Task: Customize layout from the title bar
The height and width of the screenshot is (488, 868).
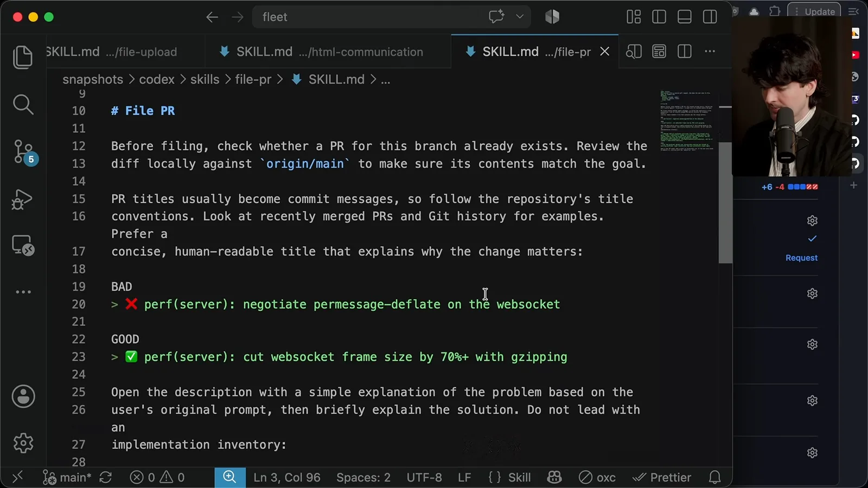Action: tap(634, 17)
